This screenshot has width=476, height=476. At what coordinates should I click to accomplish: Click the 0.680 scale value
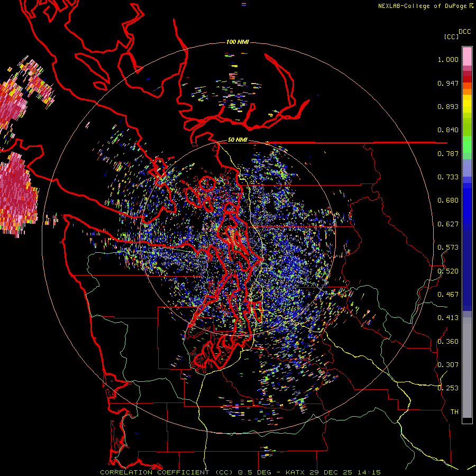pyautogui.click(x=448, y=200)
